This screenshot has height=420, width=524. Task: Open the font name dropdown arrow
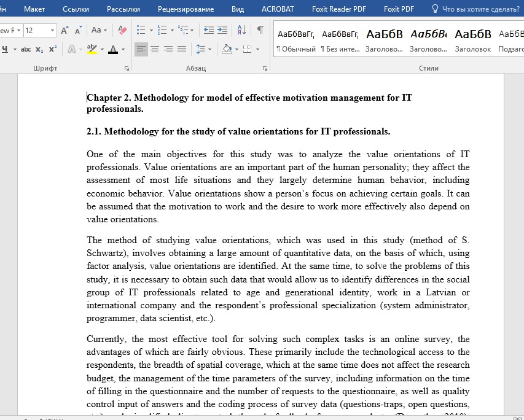tap(18, 31)
